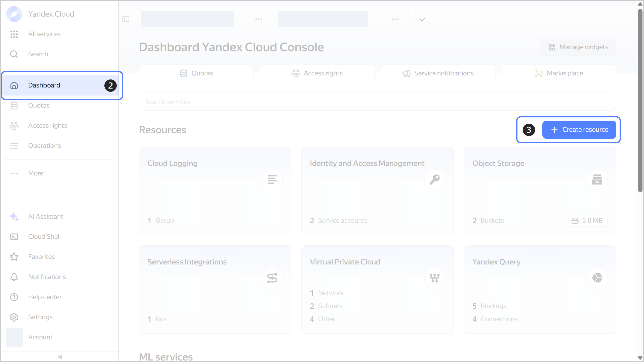644x362 pixels.
Task: Open AI Assistant sparkle icon
Action: tap(14, 216)
